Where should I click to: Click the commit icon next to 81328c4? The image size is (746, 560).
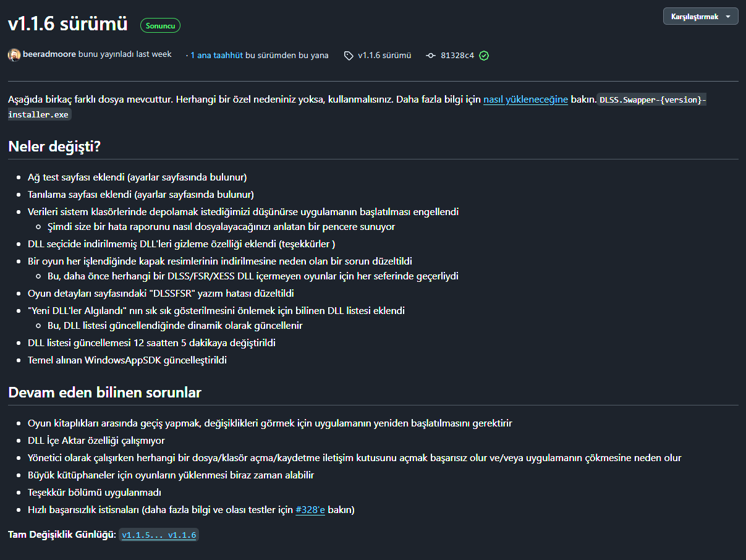pos(431,56)
